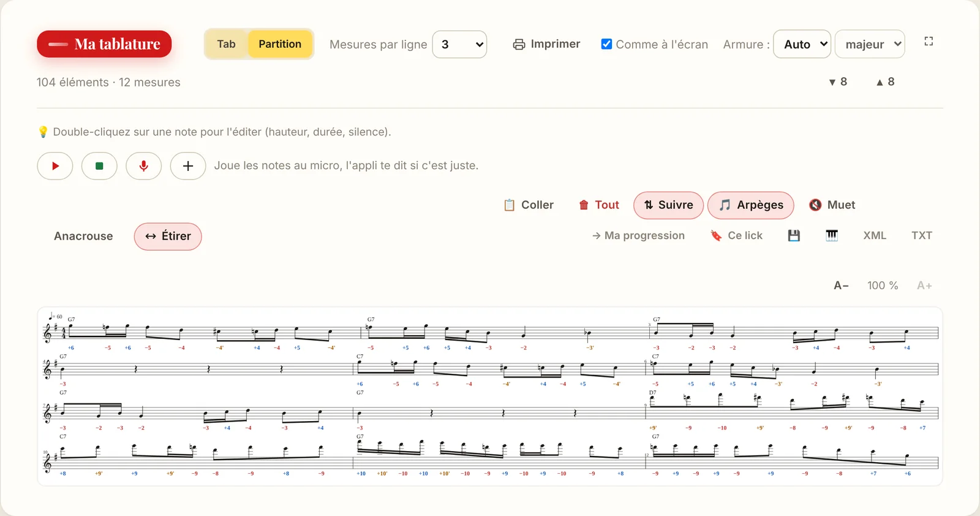
Task: Click the 104 éléments · 12 mesures text
Action: 108,82
